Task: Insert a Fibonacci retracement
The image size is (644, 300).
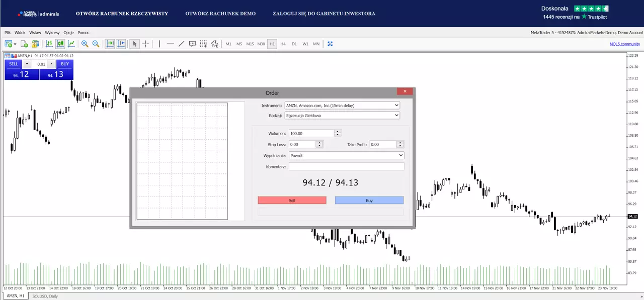Action: [203, 44]
